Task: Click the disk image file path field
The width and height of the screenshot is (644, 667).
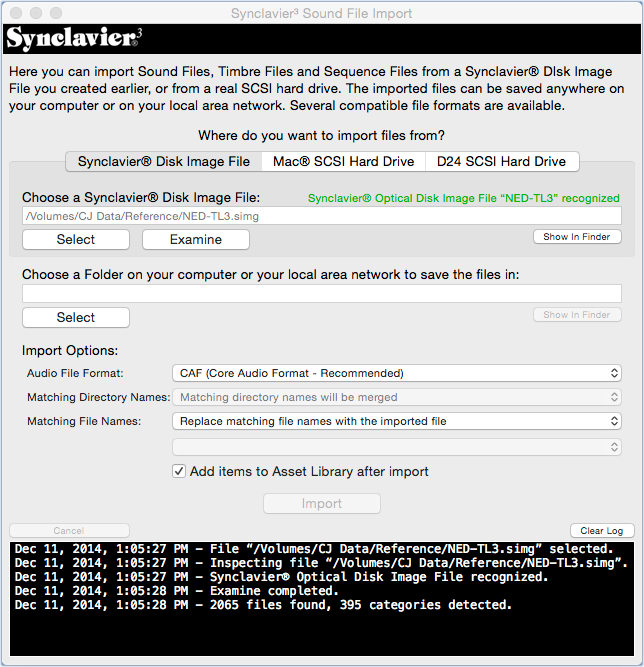Action: tap(321, 216)
